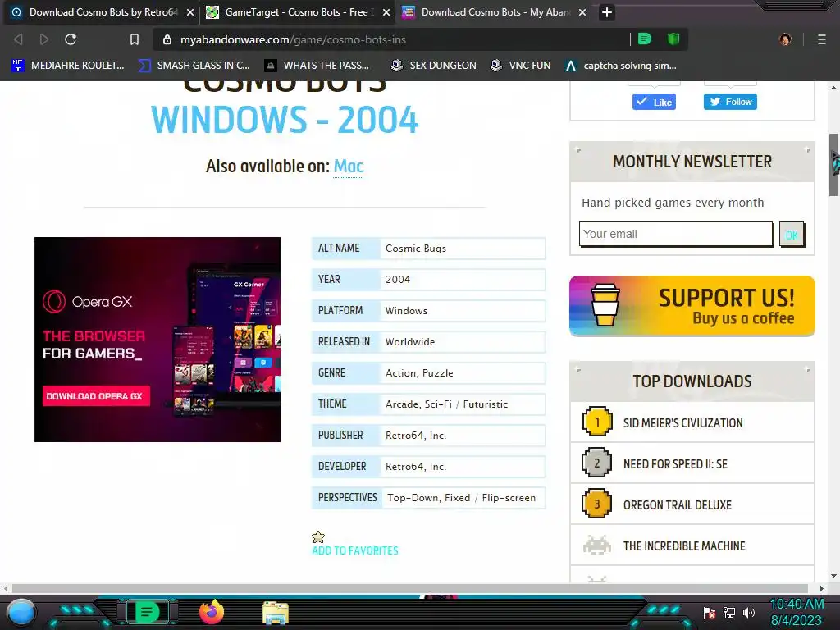
Task: Open the browser hamburger menu
Action: [x=822, y=39]
